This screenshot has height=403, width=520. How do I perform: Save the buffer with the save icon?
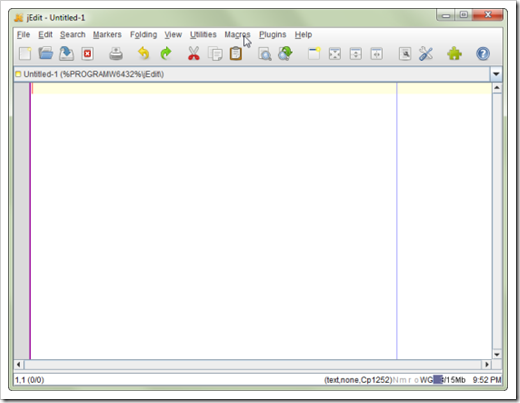pos(66,54)
